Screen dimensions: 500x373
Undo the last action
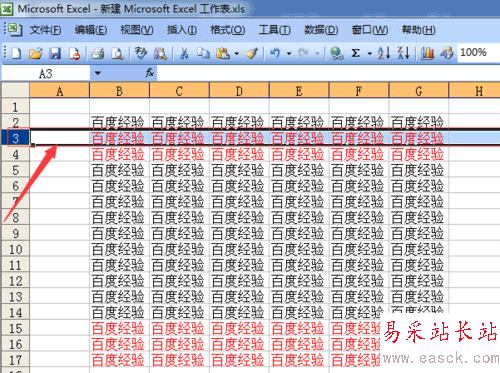point(275,53)
